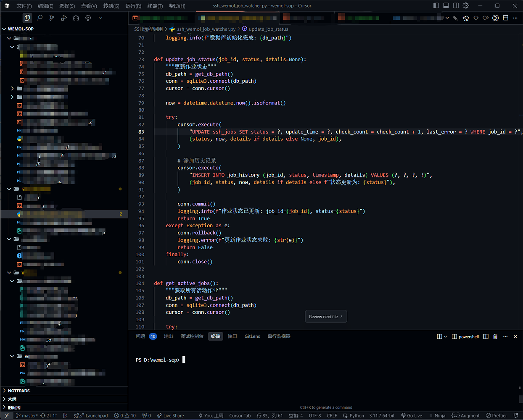
Task: Toggle bottom panel layout icon
Action: point(446,5)
